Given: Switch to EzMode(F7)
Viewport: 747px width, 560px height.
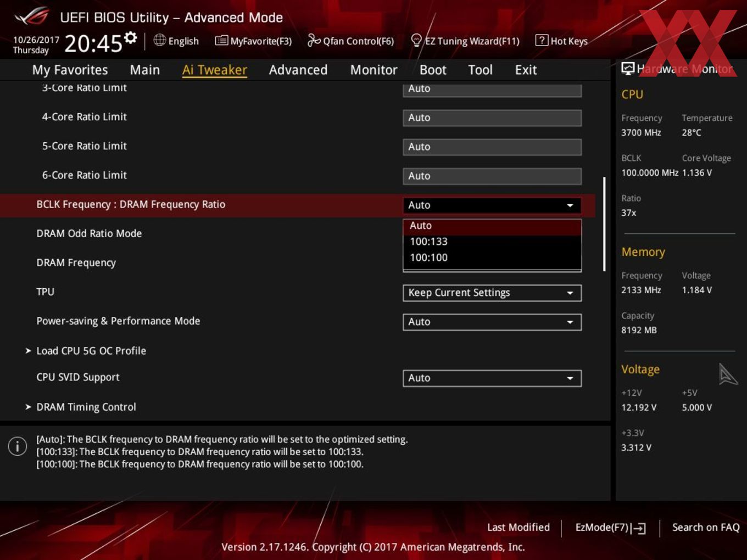Looking at the screenshot, I should click(610, 528).
